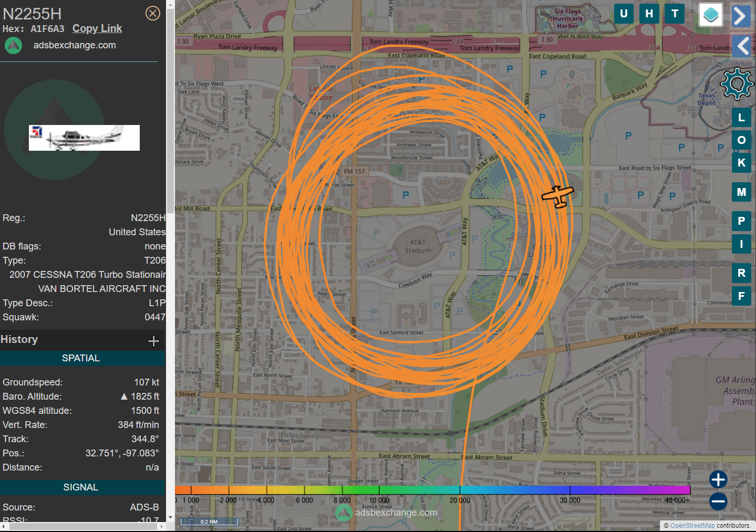The width and height of the screenshot is (756, 532).
Task: Click the Track 344.8° value
Action: 145,439
